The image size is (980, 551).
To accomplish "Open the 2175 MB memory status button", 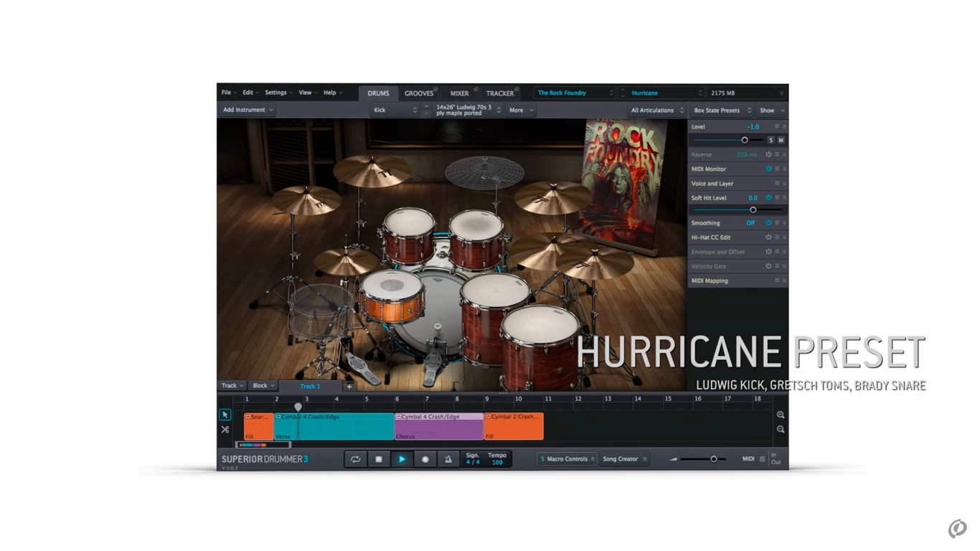I will tap(747, 93).
